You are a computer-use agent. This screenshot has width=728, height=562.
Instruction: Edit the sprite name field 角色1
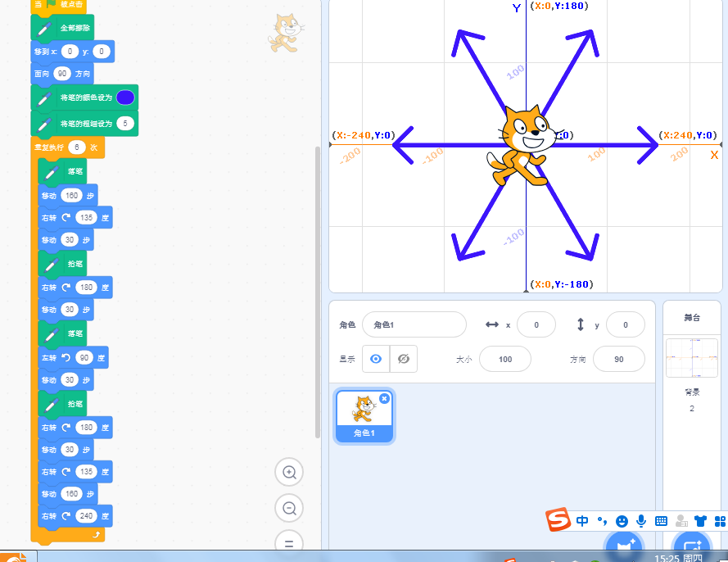pos(414,324)
